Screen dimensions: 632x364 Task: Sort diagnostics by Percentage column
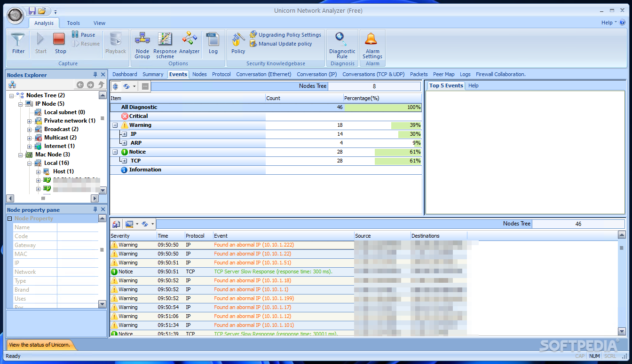click(383, 98)
